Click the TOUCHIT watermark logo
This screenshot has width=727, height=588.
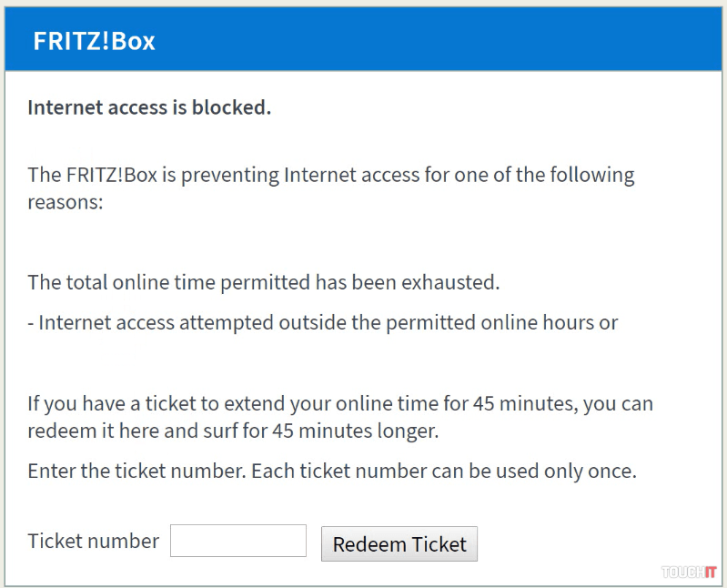689,572
